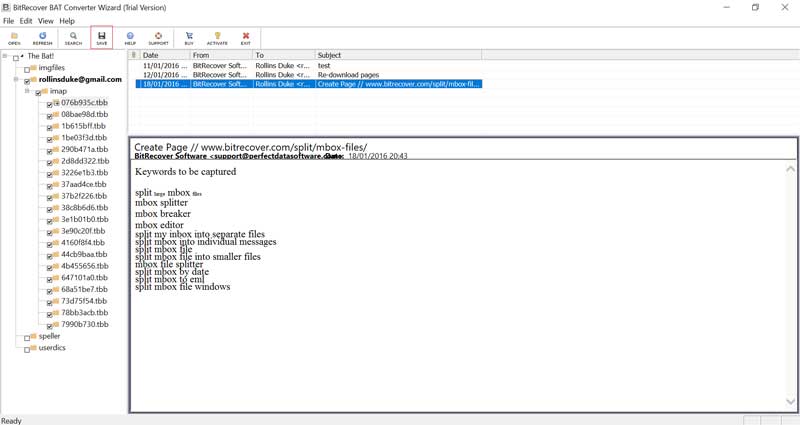
Task: Select the imap folder icon
Action: 44,91
